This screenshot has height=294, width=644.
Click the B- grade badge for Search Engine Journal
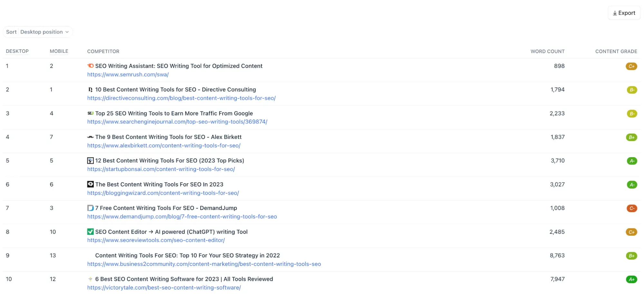pos(632,114)
